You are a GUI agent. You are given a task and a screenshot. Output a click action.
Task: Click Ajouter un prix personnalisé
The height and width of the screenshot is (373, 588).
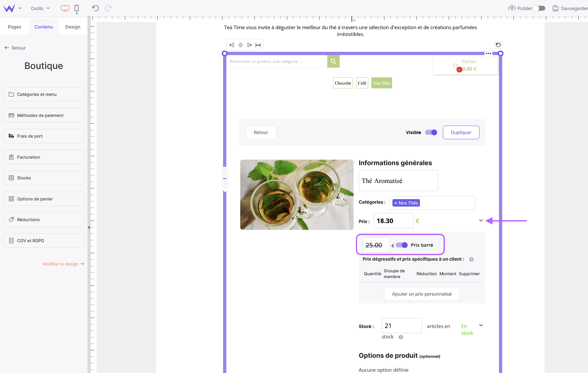(x=422, y=294)
